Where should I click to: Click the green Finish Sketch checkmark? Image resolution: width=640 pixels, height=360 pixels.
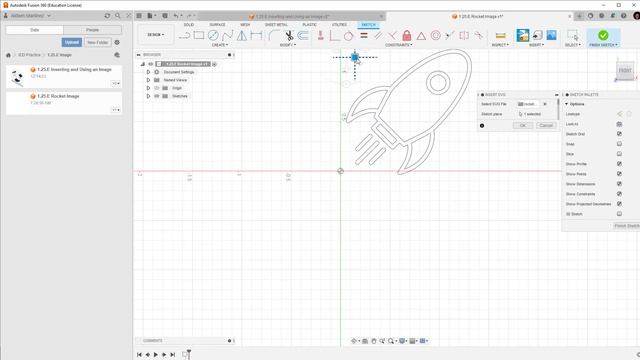[x=603, y=35]
